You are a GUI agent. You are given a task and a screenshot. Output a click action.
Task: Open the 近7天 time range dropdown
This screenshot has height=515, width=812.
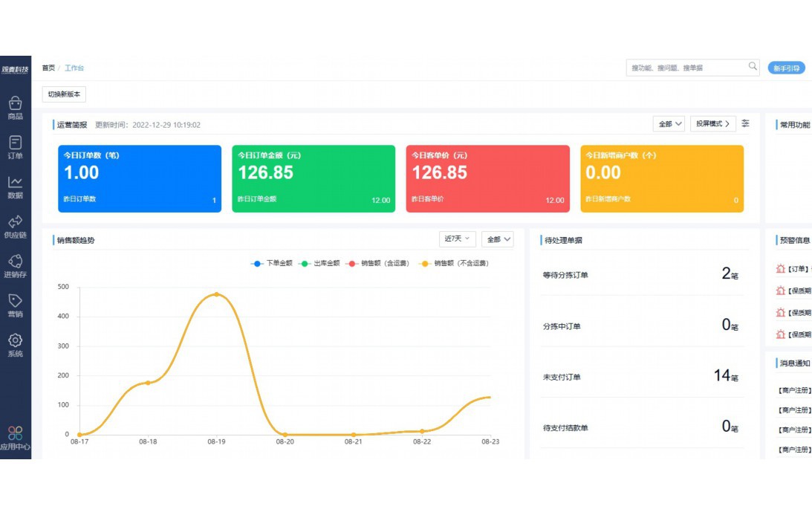tap(458, 239)
